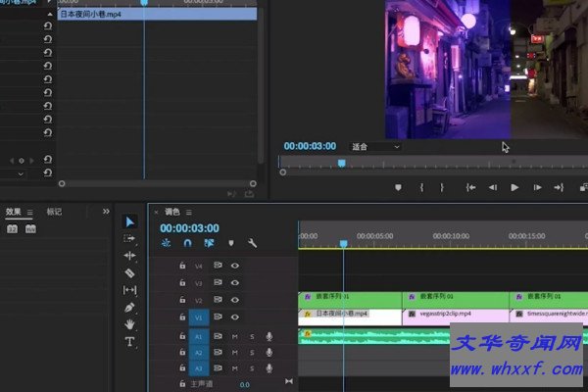Pick the Razor tool
This screenshot has height=392, width=588.
129,272
